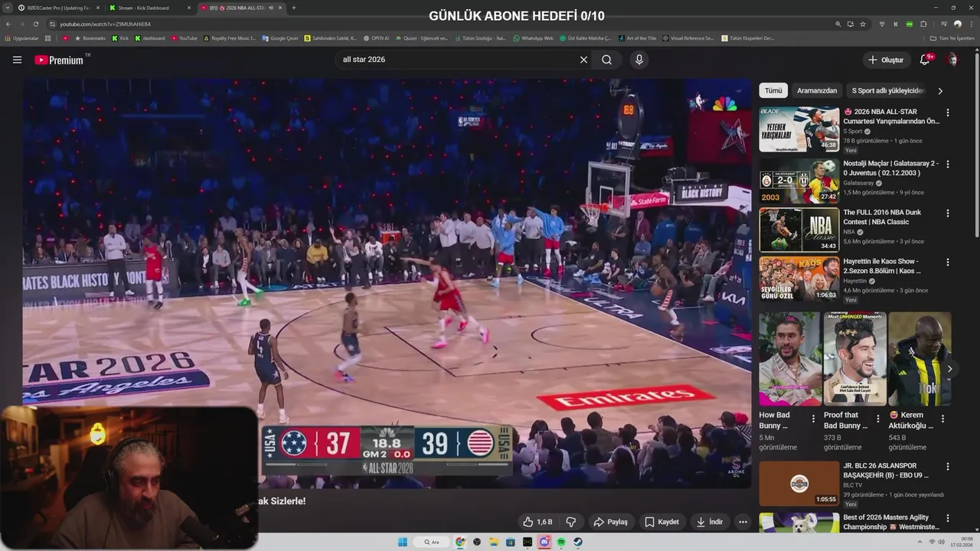Select the Tümü filter chip
Viewport: 980px width, 551px height.
click(773, 90)
